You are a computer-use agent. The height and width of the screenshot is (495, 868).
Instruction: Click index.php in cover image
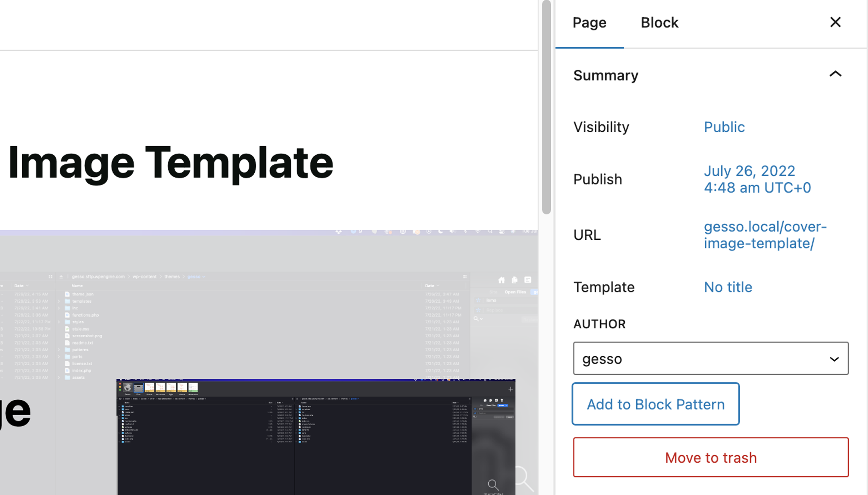click(x=82, y=370)
